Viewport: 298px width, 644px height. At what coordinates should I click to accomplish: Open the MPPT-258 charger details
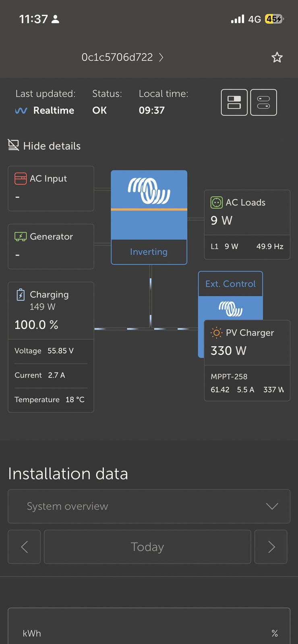(247, 383)
